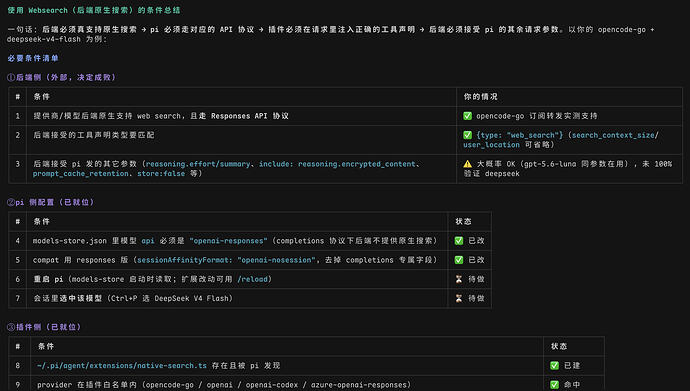
Task: Click row number 3 in the 后端侧 table
Action: [x=18, y=164]
